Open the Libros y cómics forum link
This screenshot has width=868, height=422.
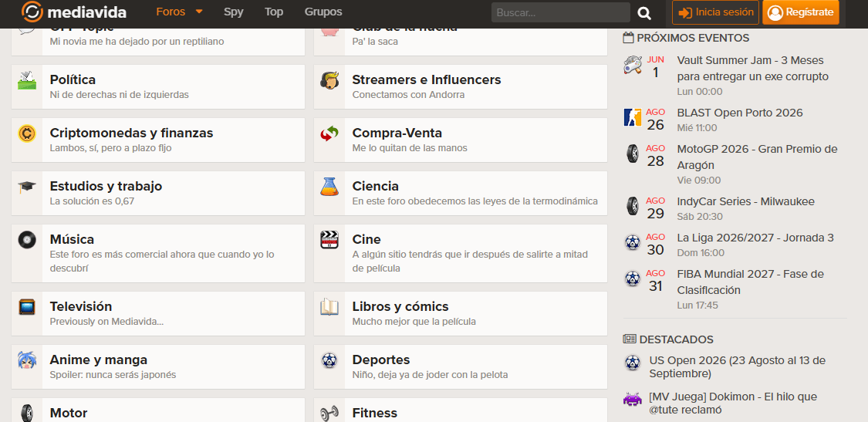[x=400, y=306]
